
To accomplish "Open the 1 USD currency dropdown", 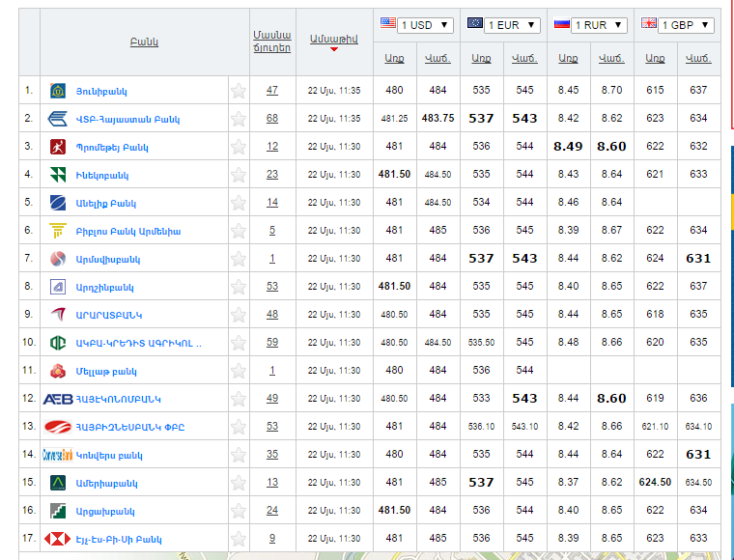I will [x=425, y=25].
